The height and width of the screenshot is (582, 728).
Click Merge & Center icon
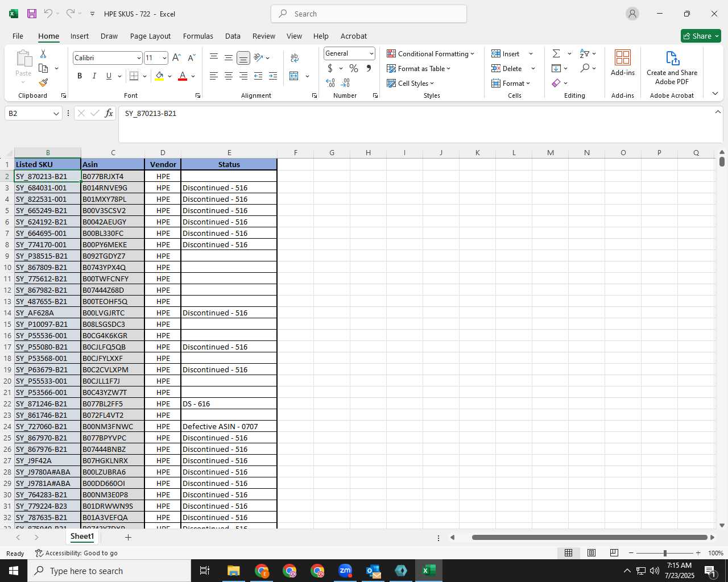(294, 76)
